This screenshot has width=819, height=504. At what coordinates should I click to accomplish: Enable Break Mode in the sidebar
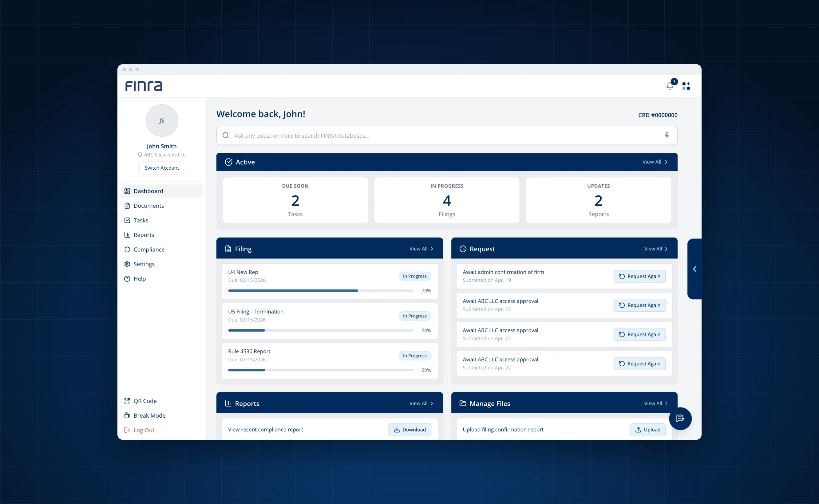pyautogui.click(x=162, y=415)
